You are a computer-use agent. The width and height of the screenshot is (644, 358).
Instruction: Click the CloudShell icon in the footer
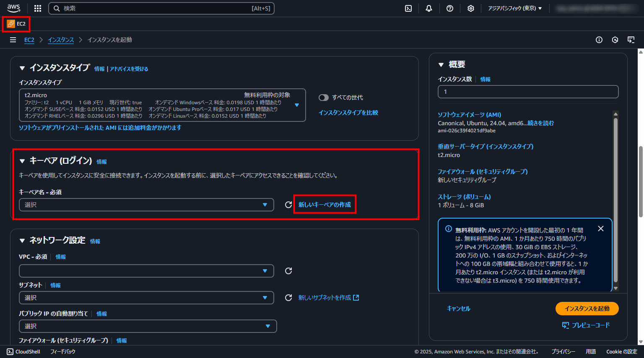[10, 352]
